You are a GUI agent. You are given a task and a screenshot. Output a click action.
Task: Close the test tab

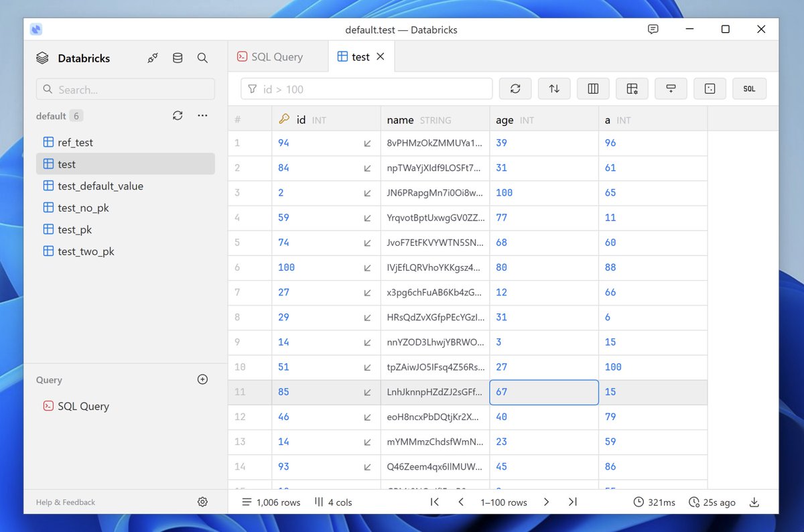click(x=381, y=57)
